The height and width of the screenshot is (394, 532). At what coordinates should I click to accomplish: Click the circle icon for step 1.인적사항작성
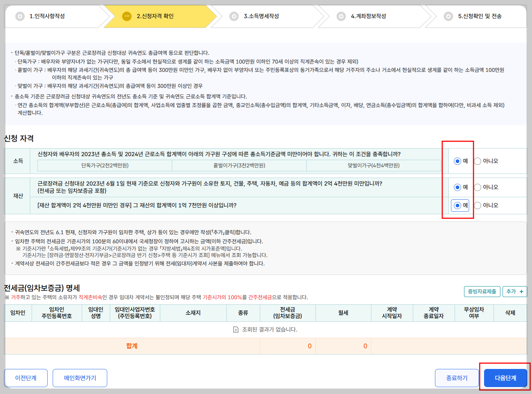[x=20, y=16]
